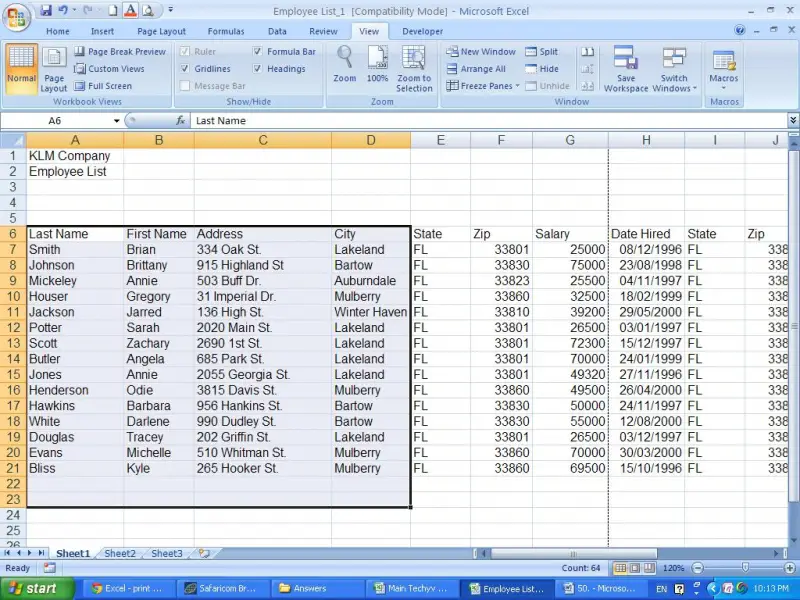Viewport: 800px width, 600px height.
Task: Hide the current window
Action: pos(542,69)
